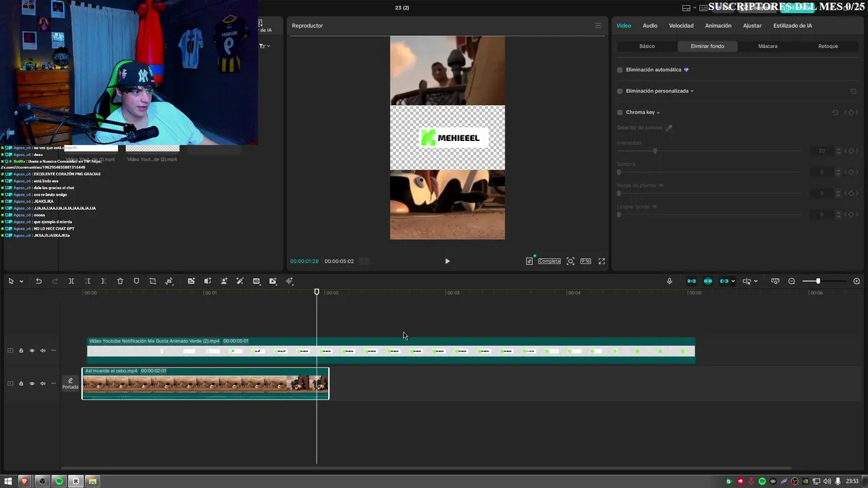Click the 9:16 aspect ratio button
Screen dimensions: 868x488
[585, 261]
